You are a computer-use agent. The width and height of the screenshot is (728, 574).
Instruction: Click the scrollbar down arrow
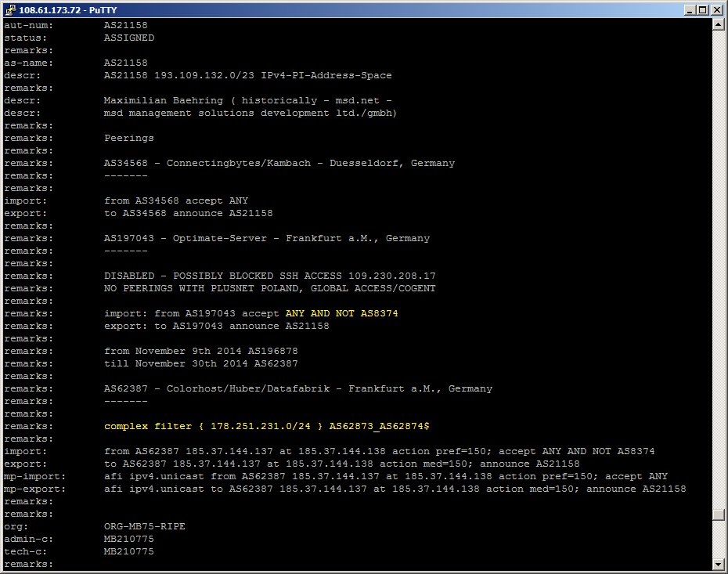[718, 564]
